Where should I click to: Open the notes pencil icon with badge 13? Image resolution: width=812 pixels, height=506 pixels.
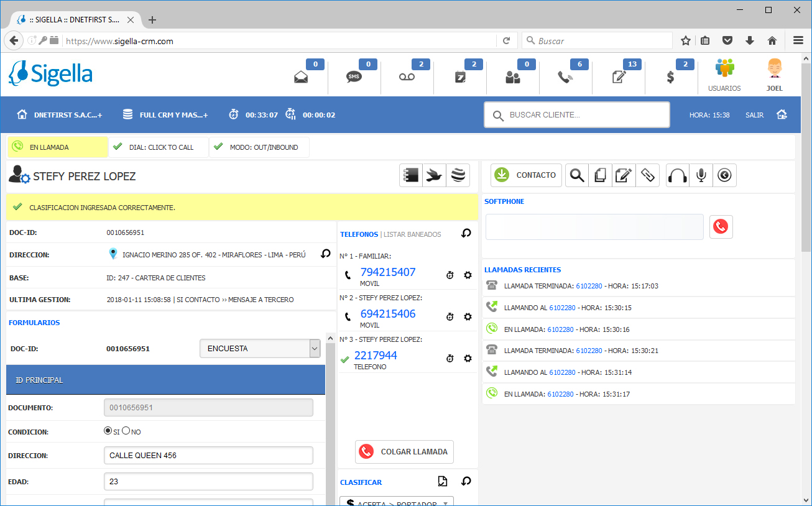(619, 77)
